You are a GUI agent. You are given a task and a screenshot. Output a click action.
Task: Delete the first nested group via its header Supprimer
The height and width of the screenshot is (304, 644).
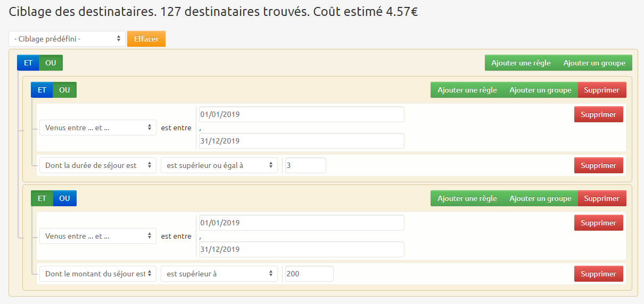[601, 90]
